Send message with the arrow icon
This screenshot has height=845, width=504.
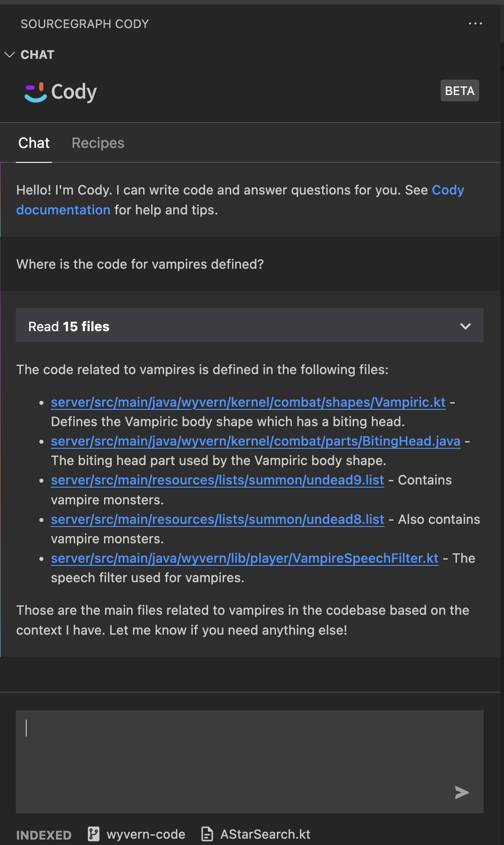tap(462, 792)
